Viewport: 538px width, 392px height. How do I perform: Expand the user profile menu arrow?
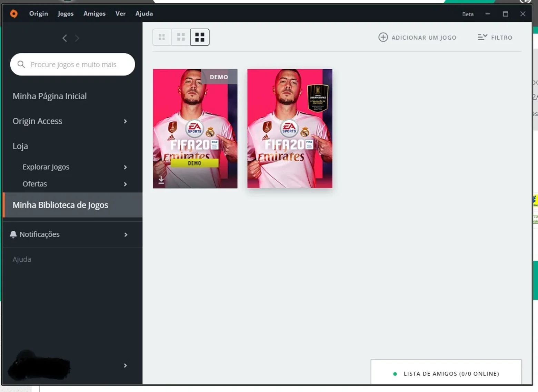pos(126,365)
